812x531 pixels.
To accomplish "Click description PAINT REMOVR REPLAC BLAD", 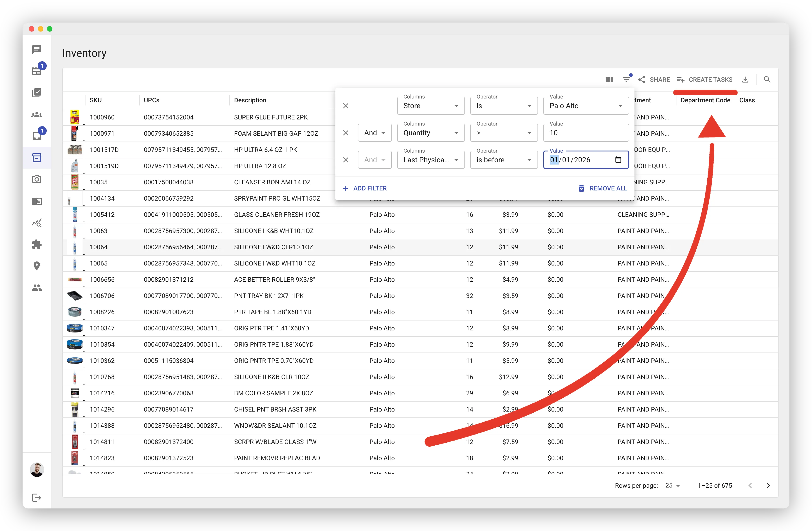I will click(x=277, y=458).
